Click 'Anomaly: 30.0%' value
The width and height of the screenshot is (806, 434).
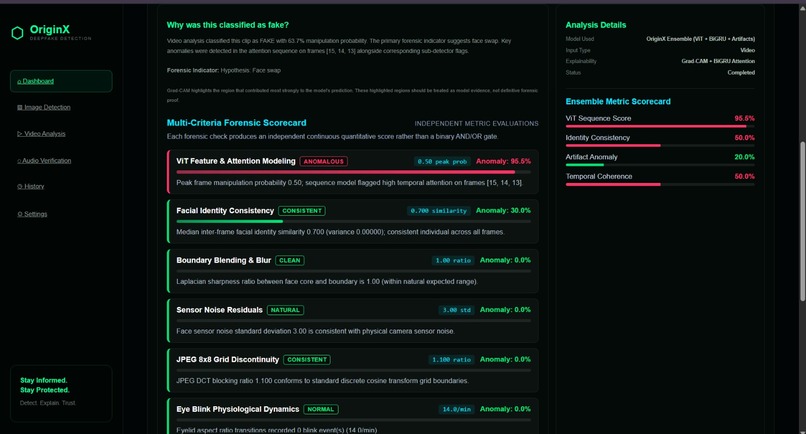(503, 211)
